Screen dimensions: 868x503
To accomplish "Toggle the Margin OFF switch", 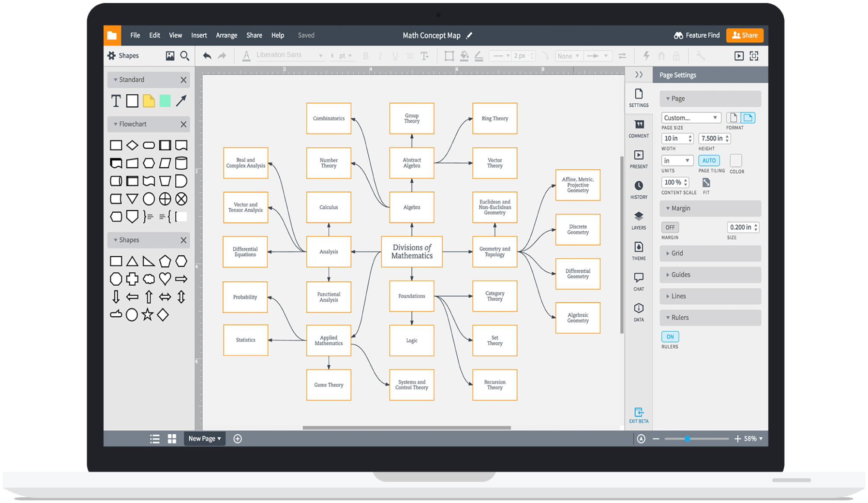I will (x=670, y=227).
